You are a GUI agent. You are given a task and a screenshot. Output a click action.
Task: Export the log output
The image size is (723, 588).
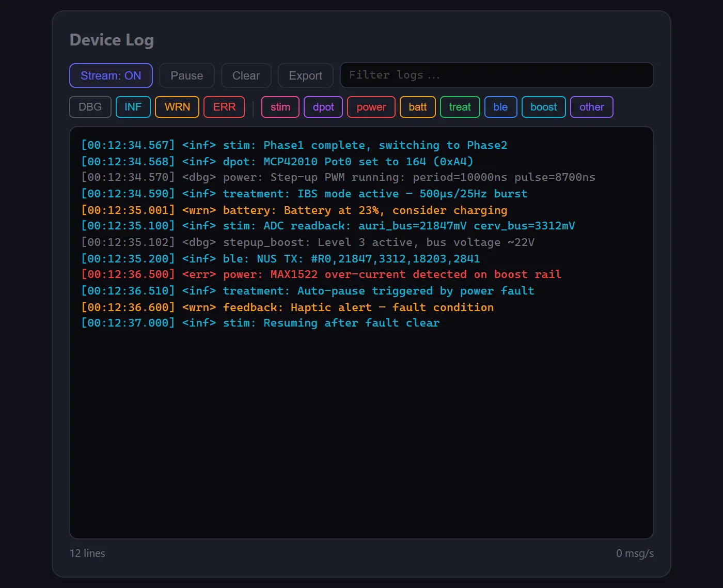point(305,75)
